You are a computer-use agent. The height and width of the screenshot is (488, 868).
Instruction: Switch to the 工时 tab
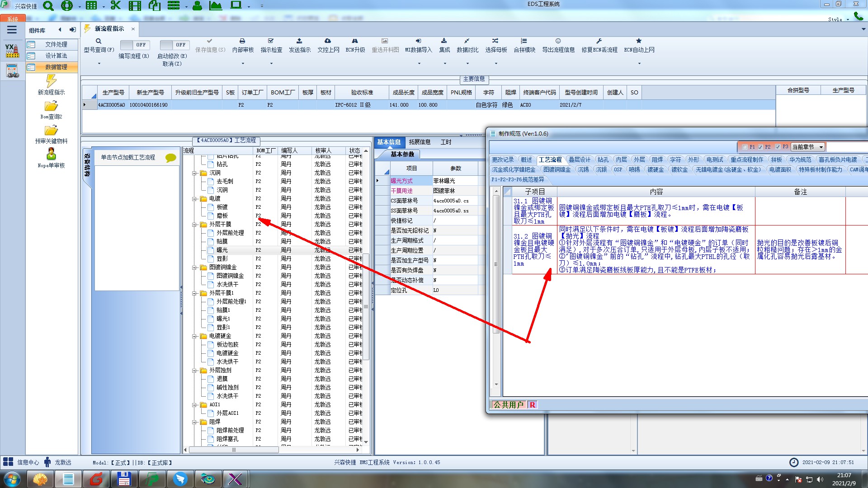point(446,142)
